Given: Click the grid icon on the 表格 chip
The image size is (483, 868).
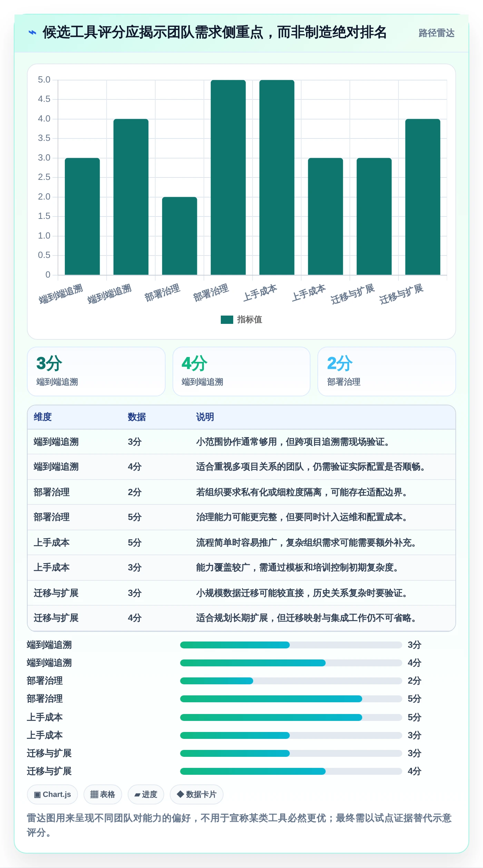Looking at the screenshot, I should (94, 794).
